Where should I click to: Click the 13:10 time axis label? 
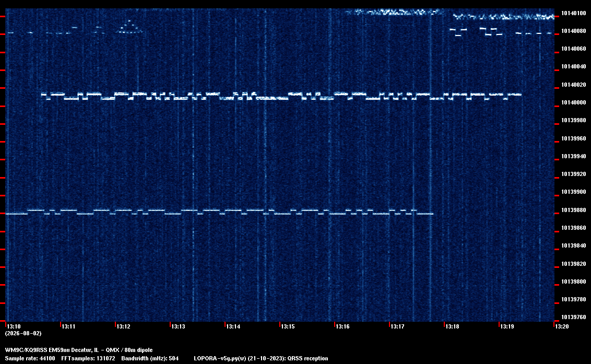click(x=14, y=326)
